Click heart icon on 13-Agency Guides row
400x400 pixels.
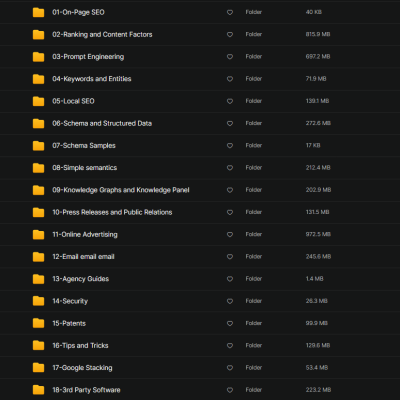click(230, 279)
